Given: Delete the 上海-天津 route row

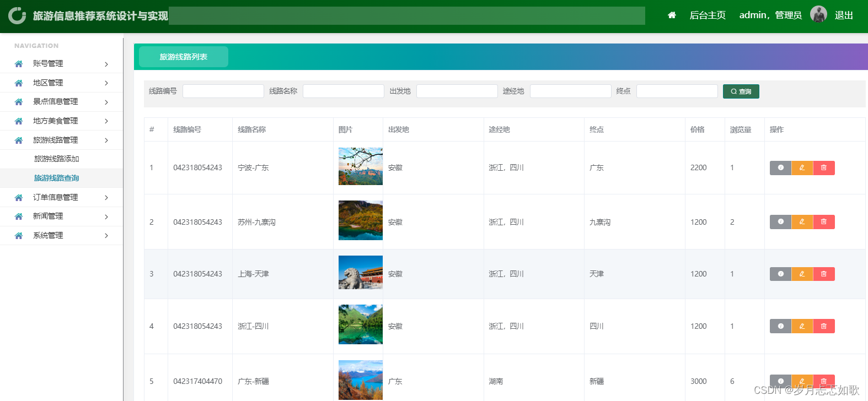Looking at the screenshot, I should [x=824, y=274].
